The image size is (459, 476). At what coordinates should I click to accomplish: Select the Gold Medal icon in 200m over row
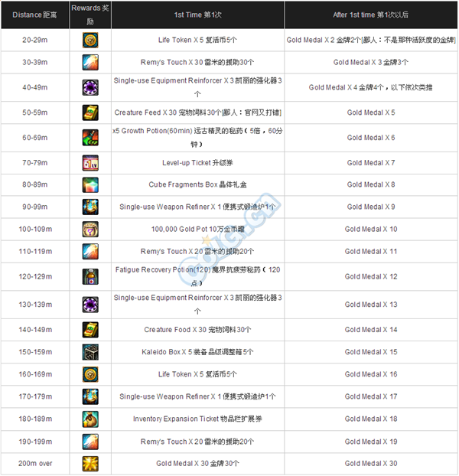point(90,464)
